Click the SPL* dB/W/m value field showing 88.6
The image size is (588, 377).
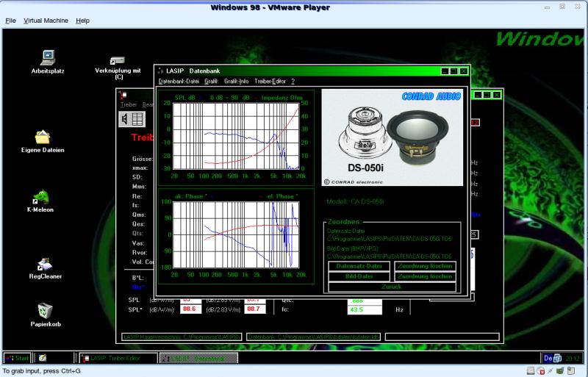(190, 309)
